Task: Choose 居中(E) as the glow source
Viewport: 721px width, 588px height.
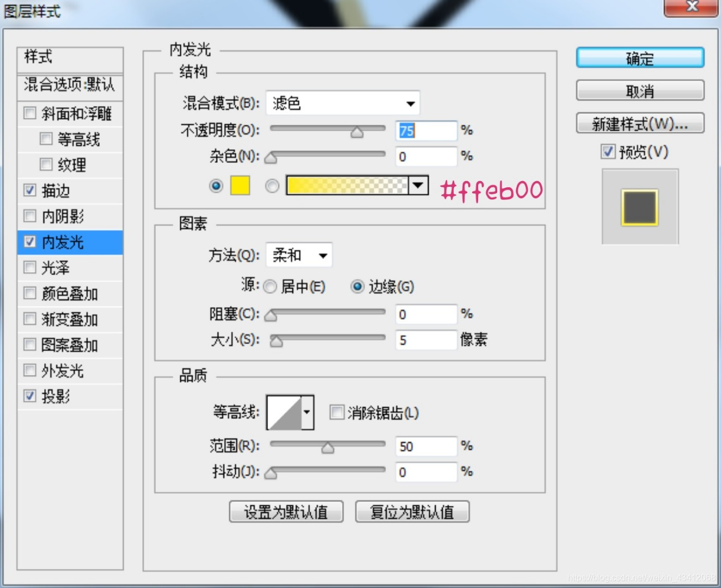Action: pos(270,286)
